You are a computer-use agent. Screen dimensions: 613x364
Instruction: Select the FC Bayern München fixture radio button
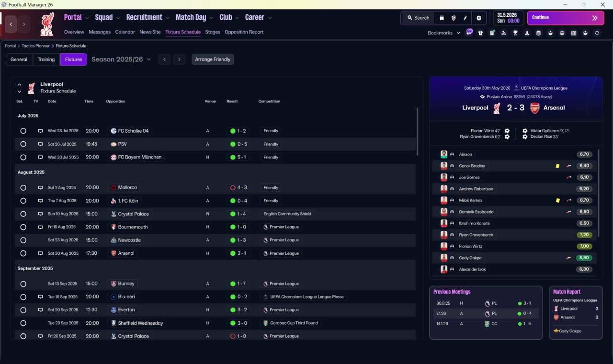23,157
